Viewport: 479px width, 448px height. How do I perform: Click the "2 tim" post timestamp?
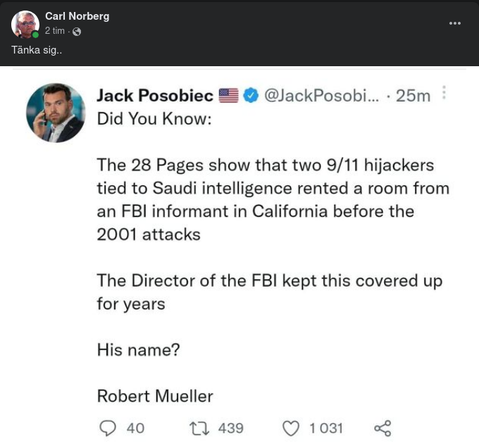tap(55, 31)
